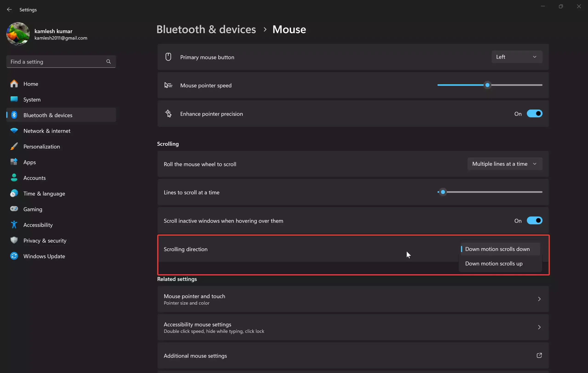Turn off Enhance pointer precision toggle
The height and width of the screenshot is (373, 588).
tap(534, 114)
